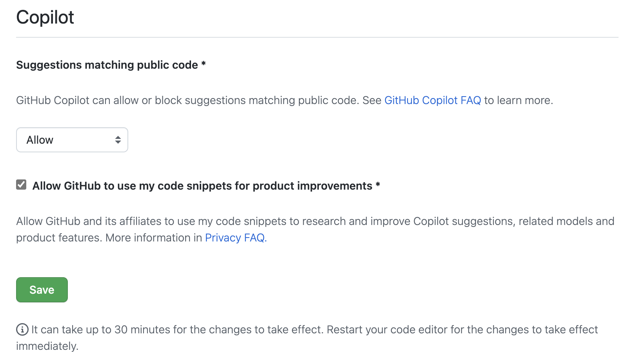Viewport: 644px width, 362px height.
Task: Open the GitHub Copilot FAQ link
Action: 432,101
